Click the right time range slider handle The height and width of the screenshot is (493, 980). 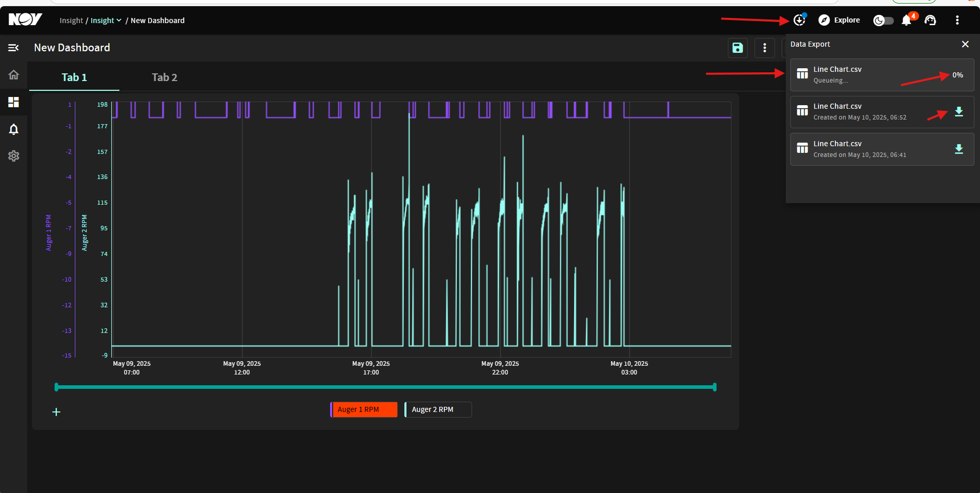coord(714,387)
